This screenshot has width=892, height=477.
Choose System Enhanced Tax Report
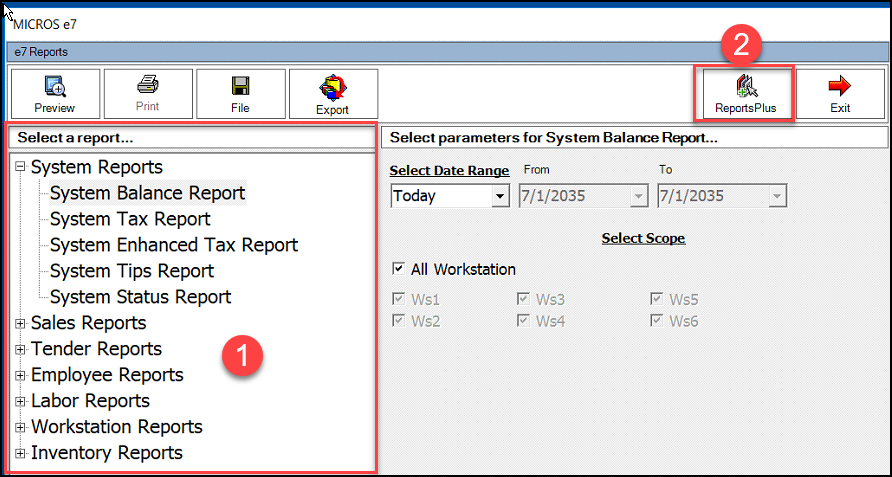click(x=173, y=245)
